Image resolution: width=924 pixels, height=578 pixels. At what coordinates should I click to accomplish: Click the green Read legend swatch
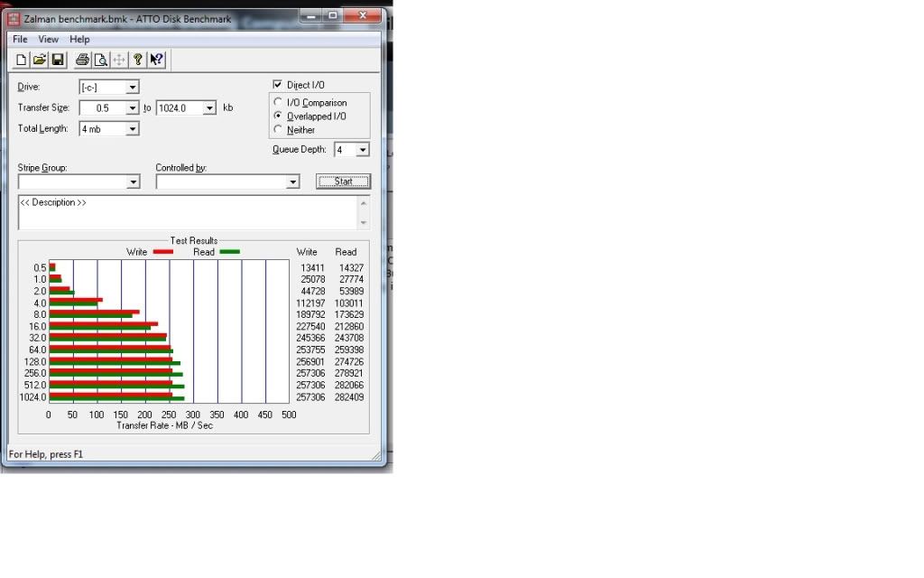230,252
